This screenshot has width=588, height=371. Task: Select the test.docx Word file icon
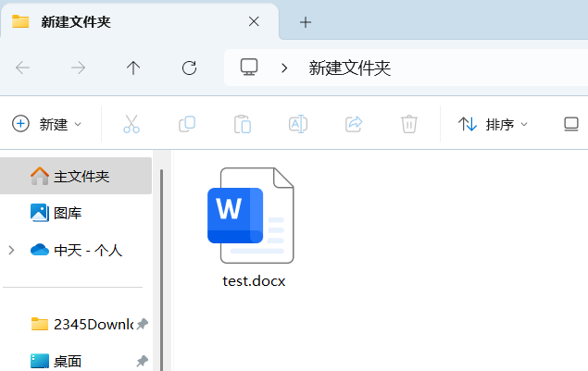251,216
